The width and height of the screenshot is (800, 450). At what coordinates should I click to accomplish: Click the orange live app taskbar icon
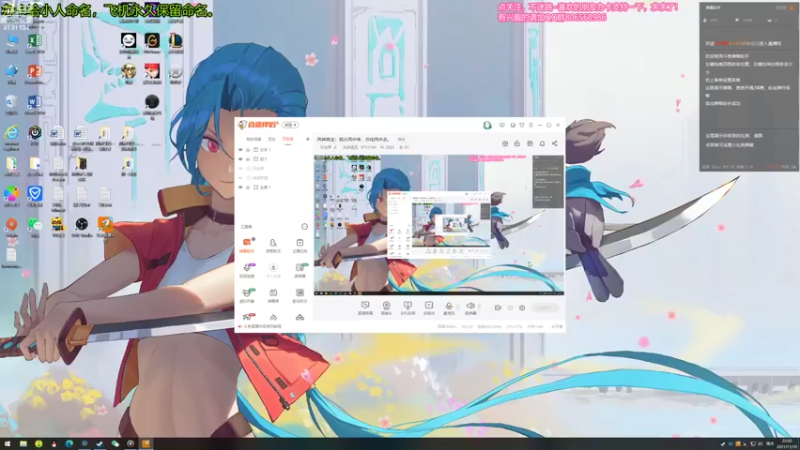146,444
